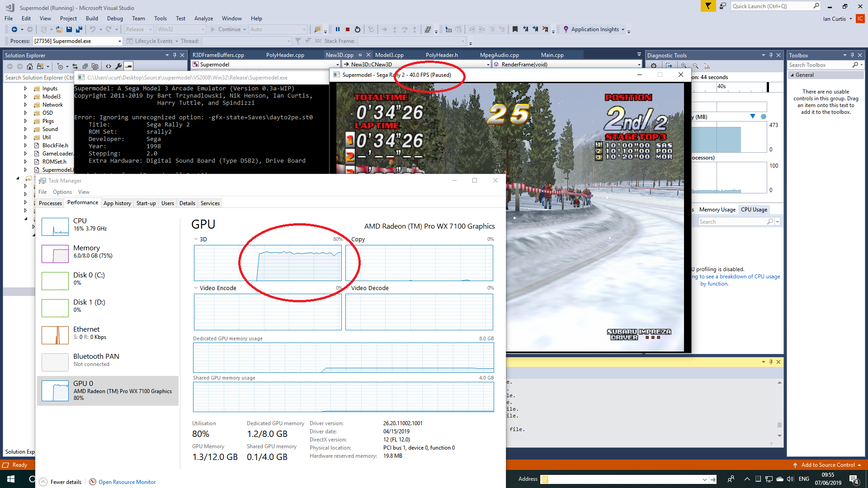Open the Debug menu

pos(115,19)
